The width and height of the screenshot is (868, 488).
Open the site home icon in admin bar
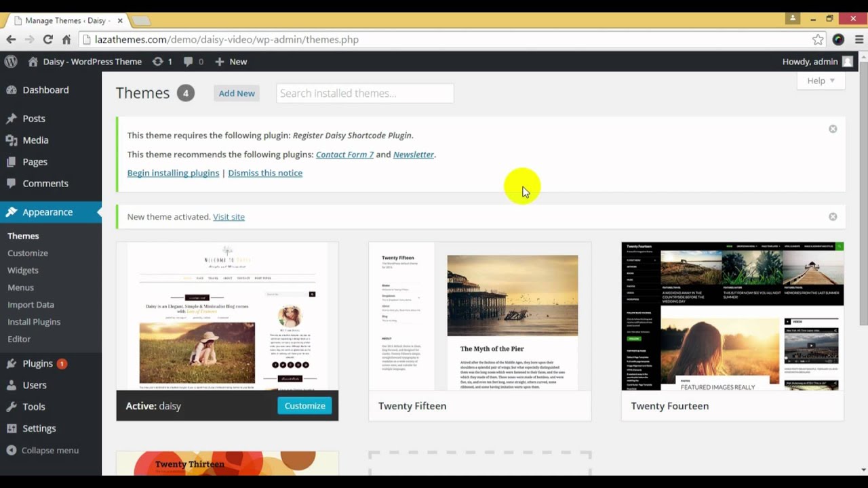(x=33, y=61)
